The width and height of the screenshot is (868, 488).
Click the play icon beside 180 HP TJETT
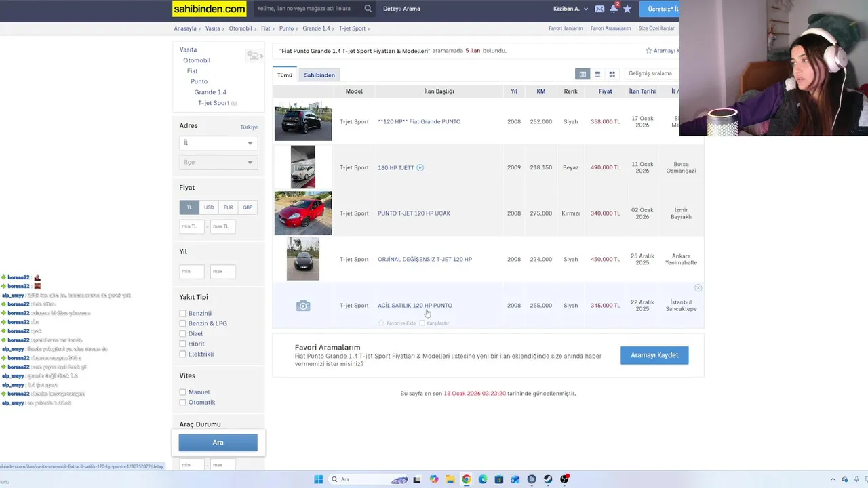[420, 167]
